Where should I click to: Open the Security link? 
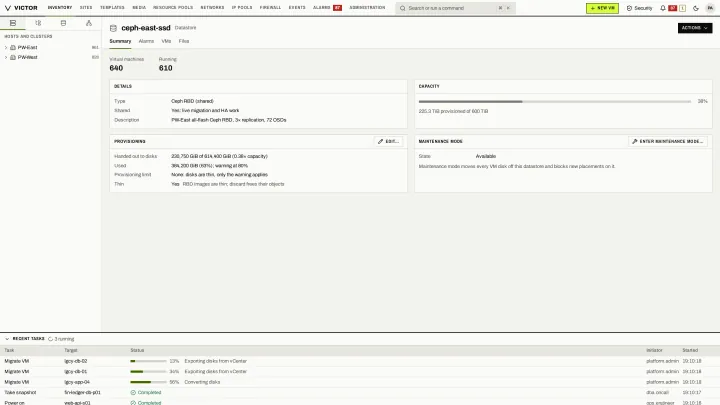click(x=639, y=8)
